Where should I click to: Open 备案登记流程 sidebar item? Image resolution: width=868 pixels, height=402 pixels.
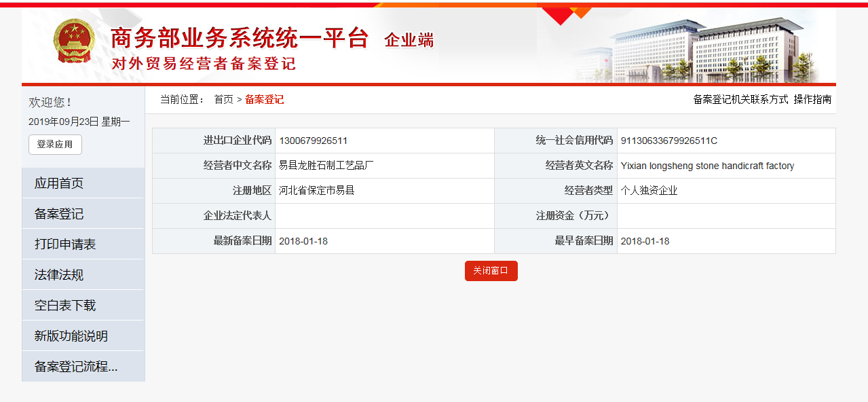83,367
